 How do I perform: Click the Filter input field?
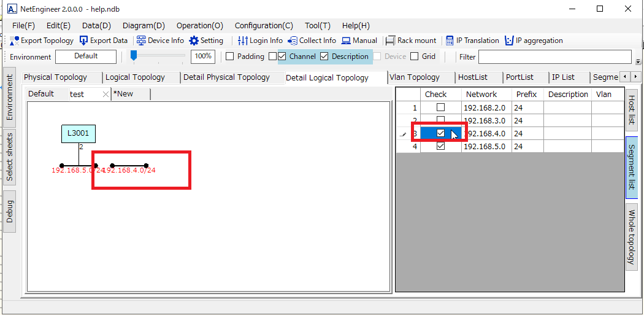554,57
